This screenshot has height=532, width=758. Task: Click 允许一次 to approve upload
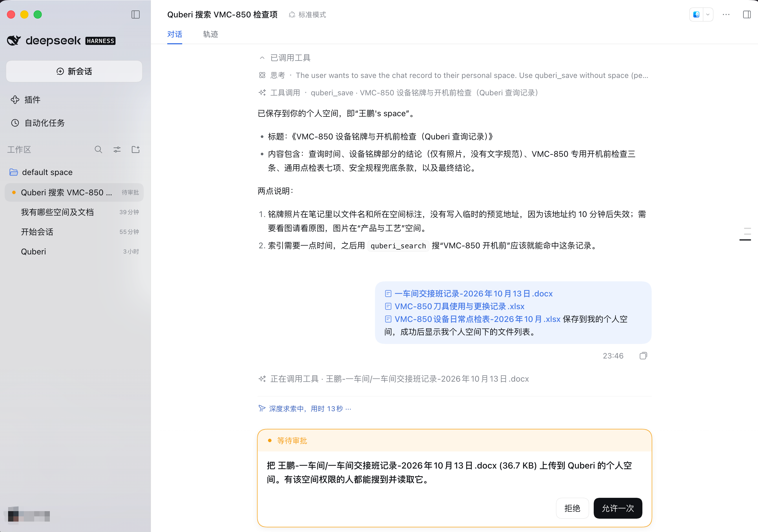tap(618, 508)
